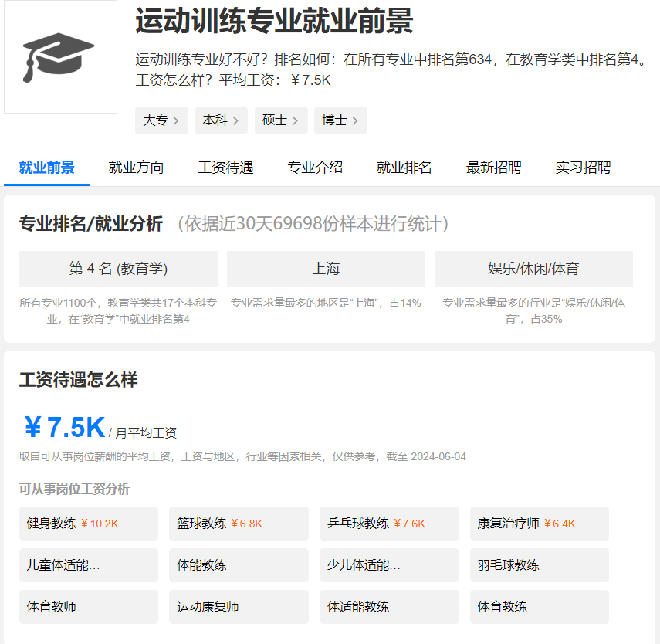
Task: Click the 康复治疗师 job entry
Action: [540, 524]
